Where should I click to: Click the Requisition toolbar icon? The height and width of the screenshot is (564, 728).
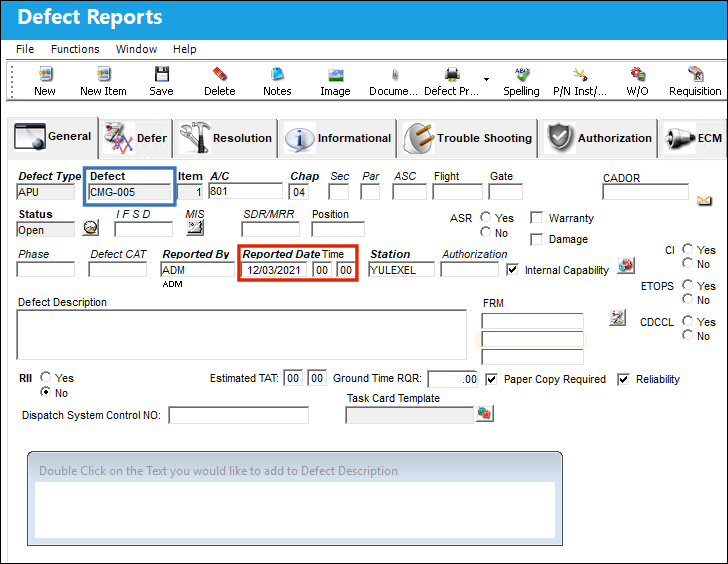point(695,74)
